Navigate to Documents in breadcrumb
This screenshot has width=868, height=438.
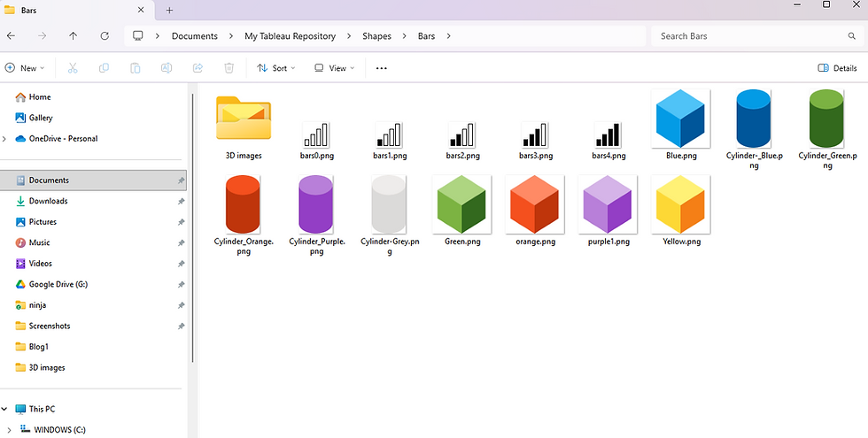click(x=194, y=36)
